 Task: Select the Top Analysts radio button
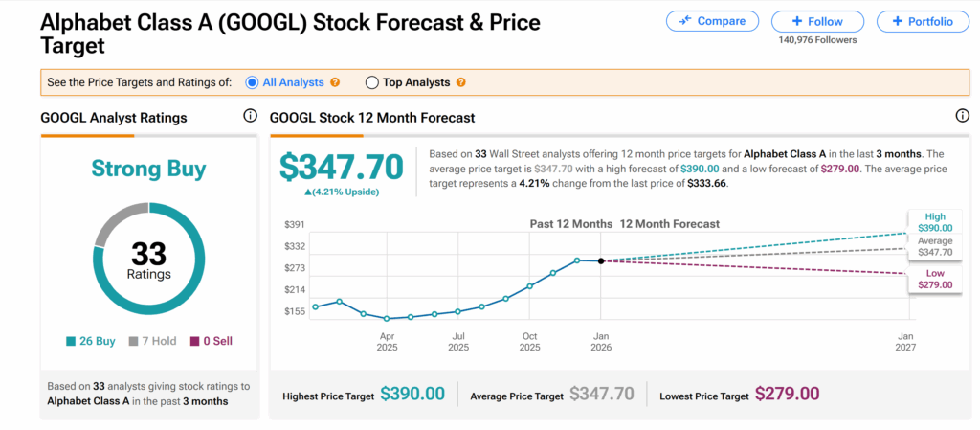pos(372,82)
